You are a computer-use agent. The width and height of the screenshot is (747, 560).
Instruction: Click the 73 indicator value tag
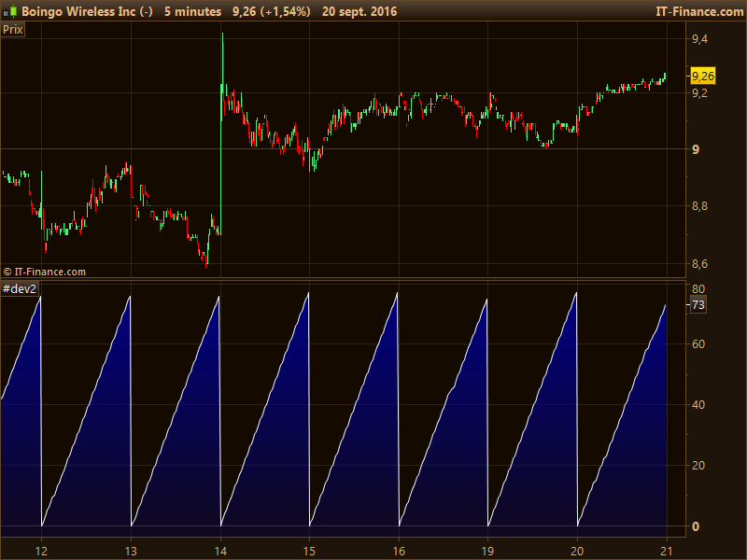click(698, 305)
